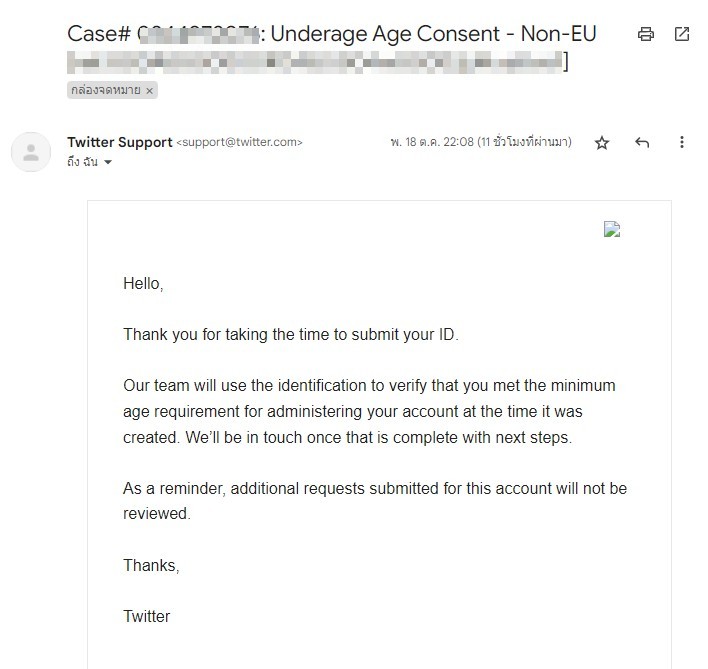Print this email using the printer icon
The image size is (708, 669).
(645, 34)
